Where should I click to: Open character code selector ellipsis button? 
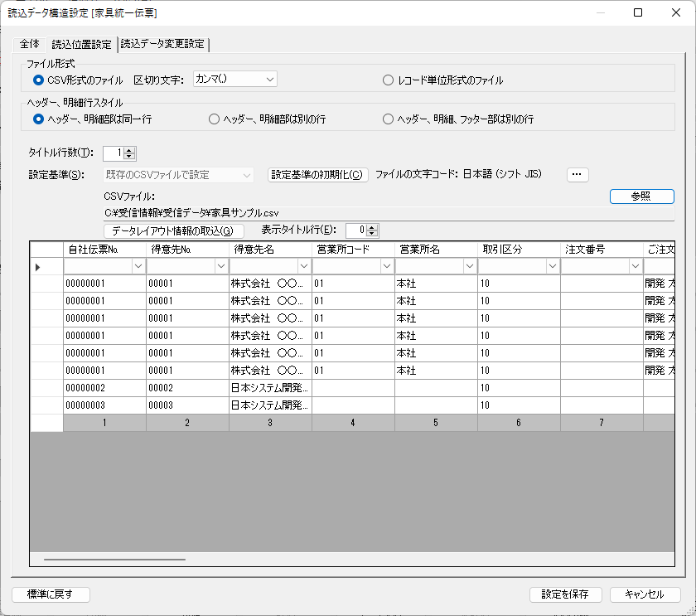(578, 175)
